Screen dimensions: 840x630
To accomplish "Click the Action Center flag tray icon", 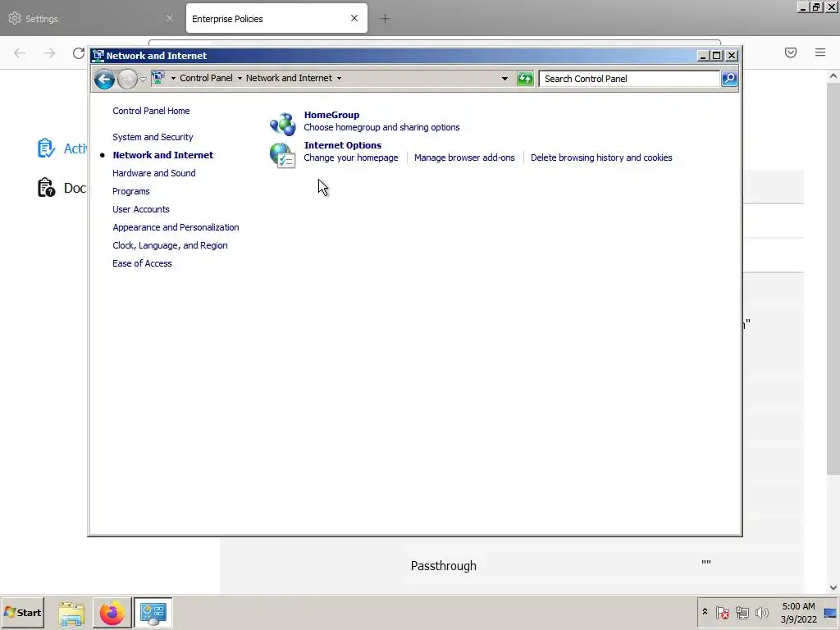I will 722,612.
